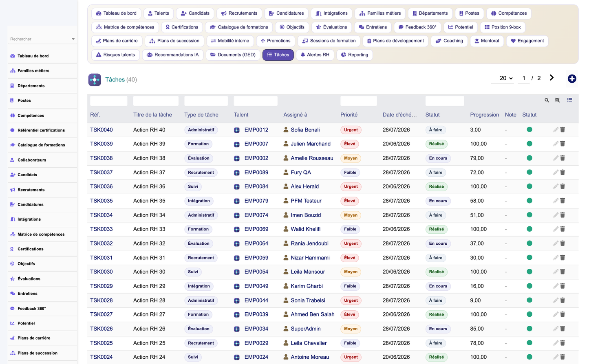Click the blue plus add-task icon

pyautogui.click(x=572, y=79)
